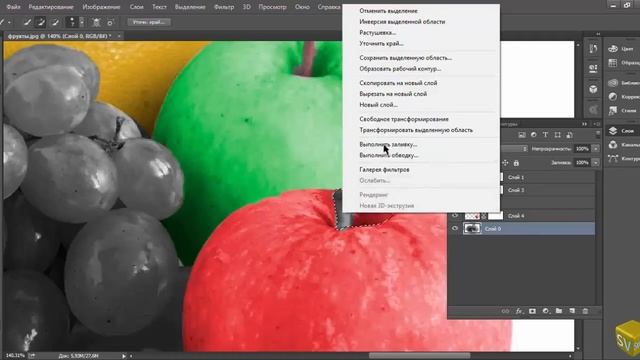Open the Изображение menu

(101, 7)
